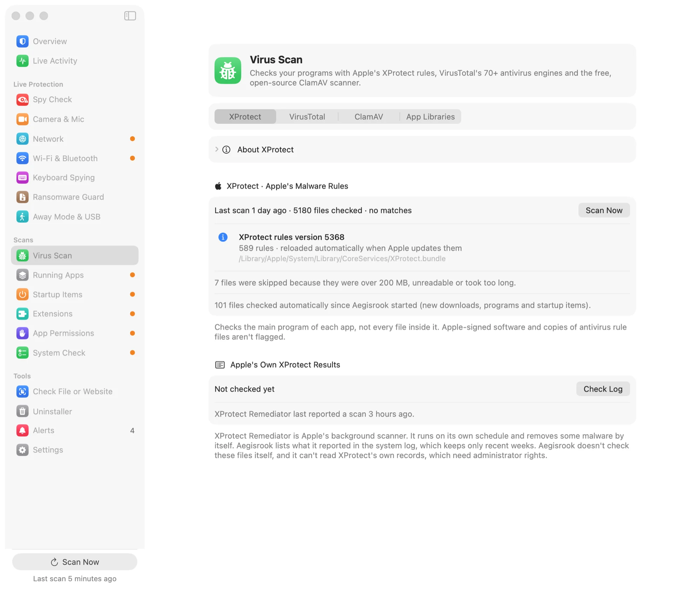Click Scan Now in XProtect panel
The image size is (700, 594).
click(x=604, y=210)
